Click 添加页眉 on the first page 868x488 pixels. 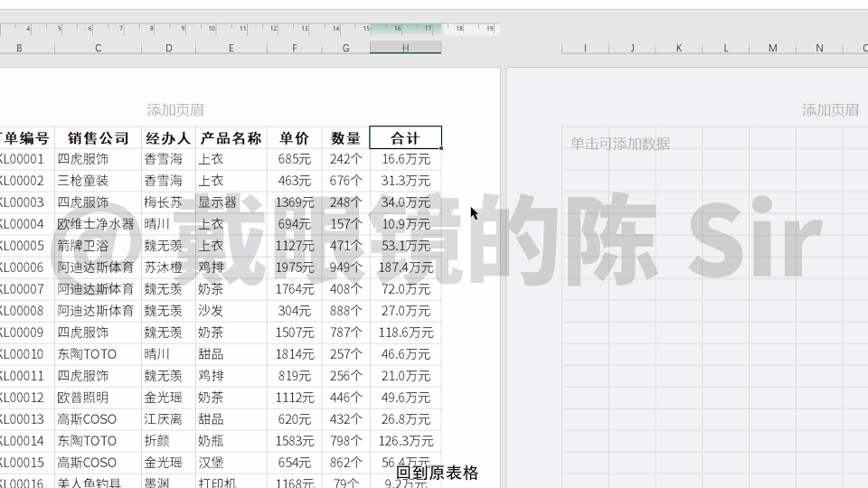pos(175,110)
